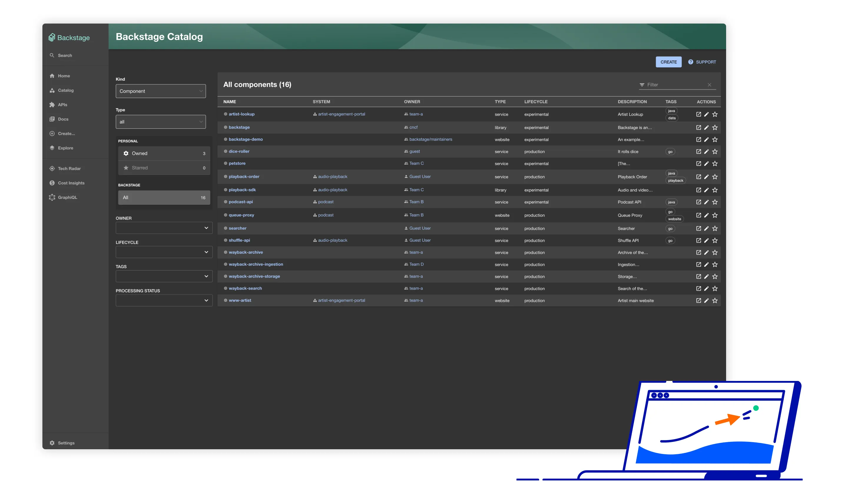Clear the filter with the X control
The height and width of the screenshot is (504, 848).
click(709, 85)
